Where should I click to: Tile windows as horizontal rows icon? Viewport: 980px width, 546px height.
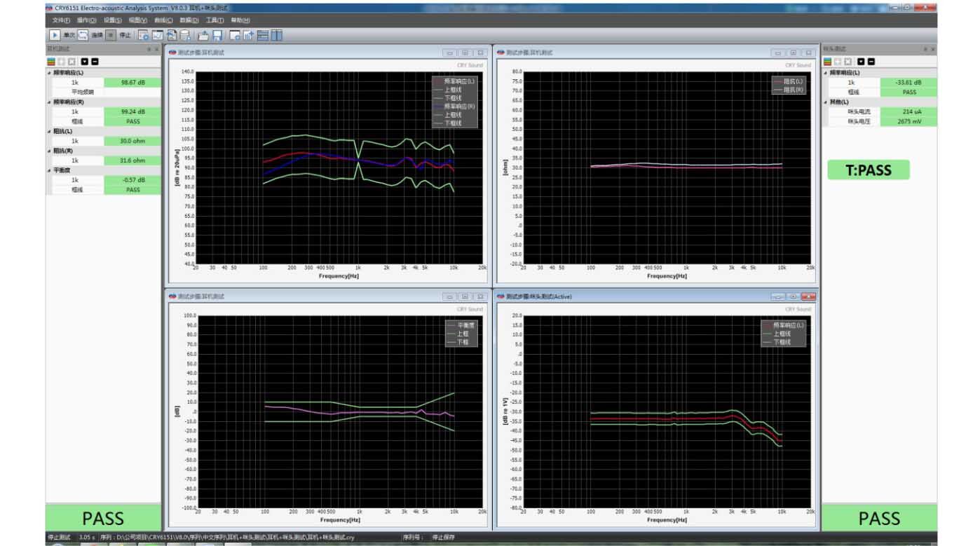(263, 35)
